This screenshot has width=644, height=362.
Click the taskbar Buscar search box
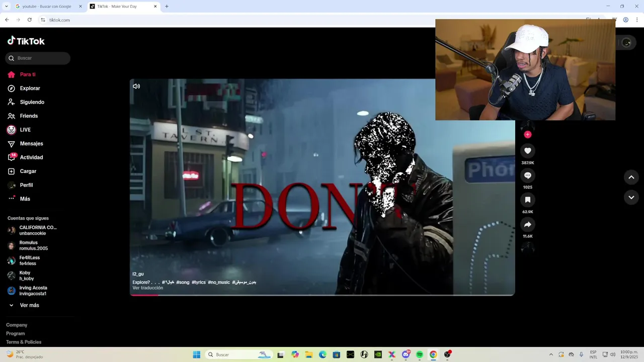pos(239,355)
